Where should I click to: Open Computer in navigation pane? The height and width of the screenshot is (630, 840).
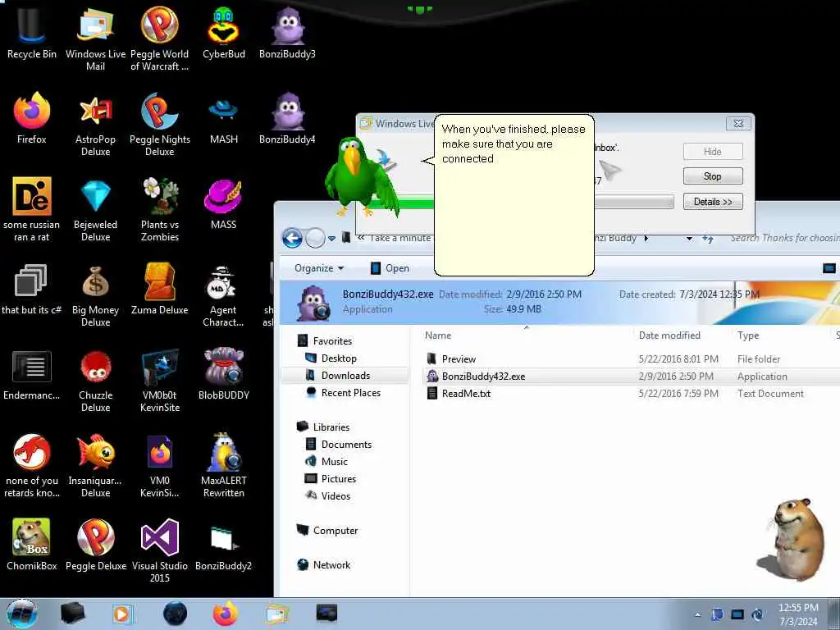click(327, 531)
